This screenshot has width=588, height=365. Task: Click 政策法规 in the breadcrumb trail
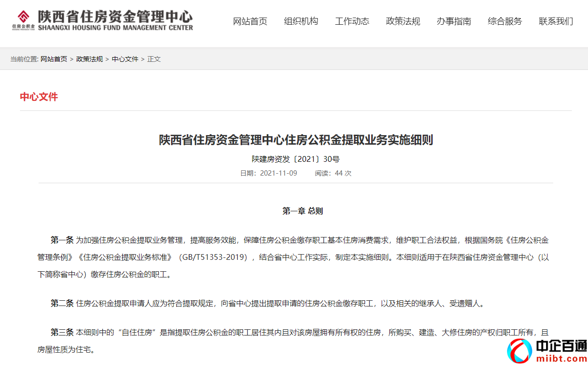(89, 59)
